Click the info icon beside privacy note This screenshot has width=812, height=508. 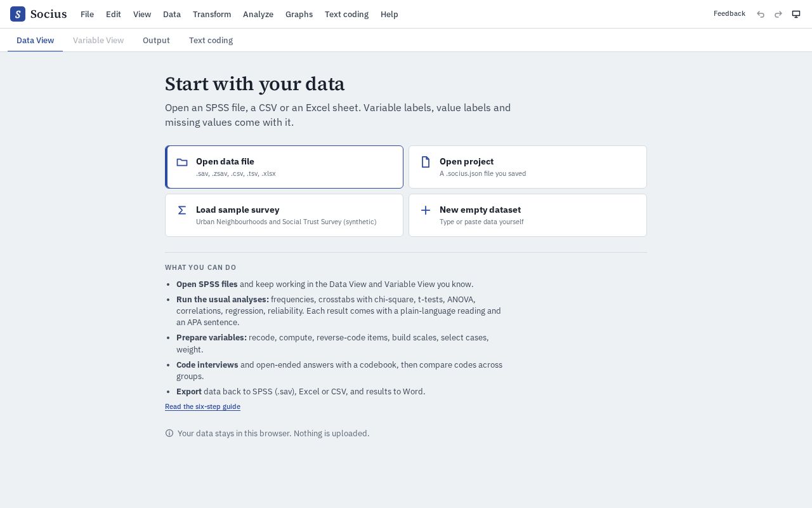coord(169,433)
